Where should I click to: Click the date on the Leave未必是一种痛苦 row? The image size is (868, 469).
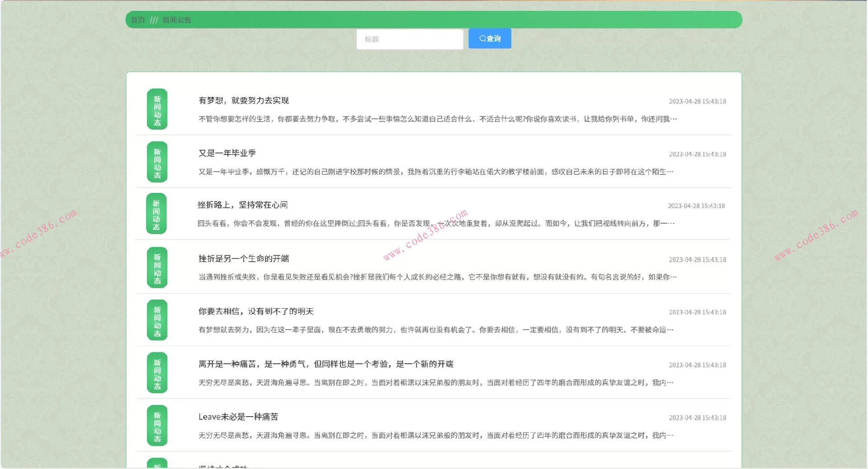point(698,418)
